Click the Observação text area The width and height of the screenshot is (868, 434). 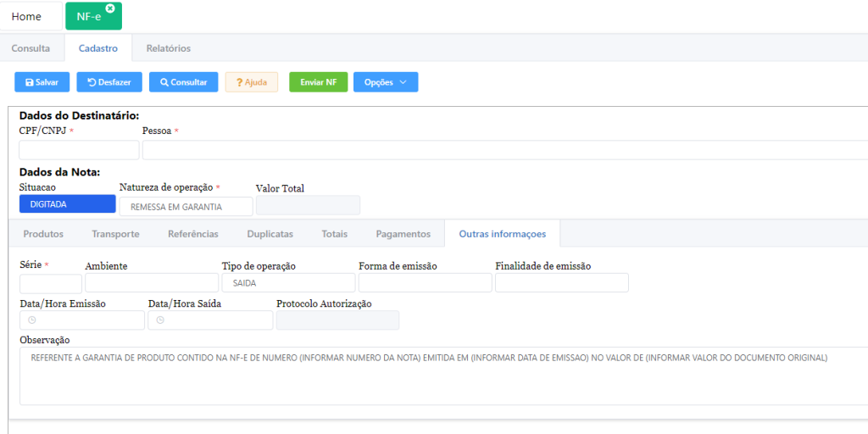[x=441, y=376]
